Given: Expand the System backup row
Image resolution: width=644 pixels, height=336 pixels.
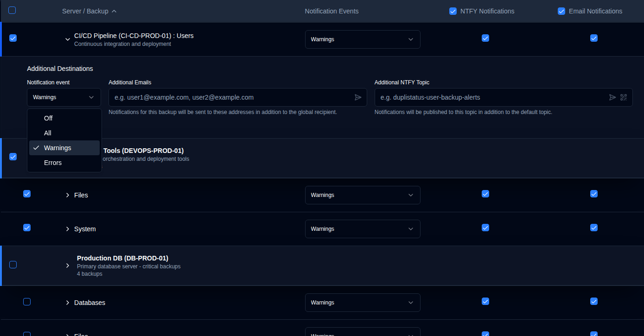Looking at the screenshot, I should pos(68,229).
